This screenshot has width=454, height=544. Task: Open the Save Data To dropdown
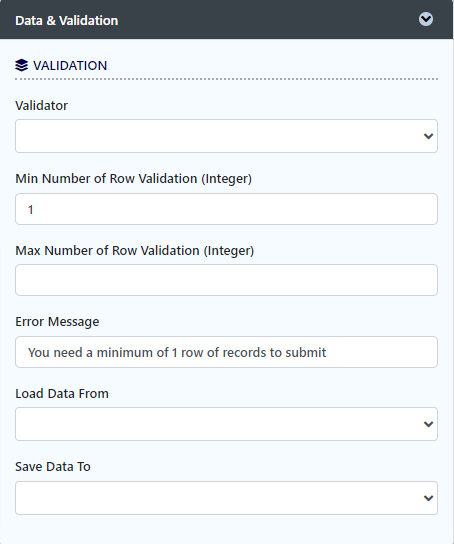226,498
